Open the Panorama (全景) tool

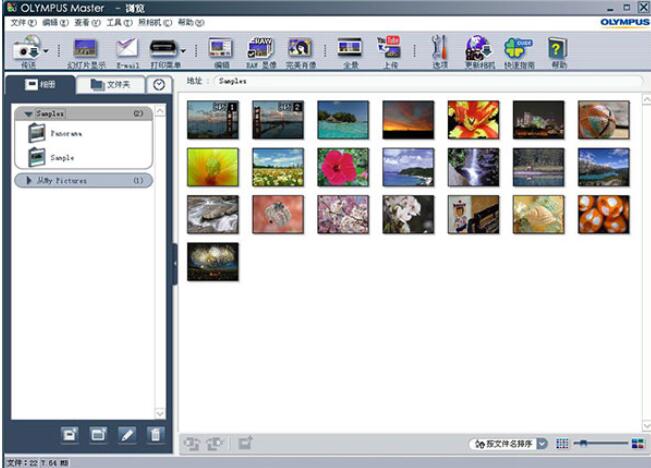pyautogui.click(x=350, y=48)
